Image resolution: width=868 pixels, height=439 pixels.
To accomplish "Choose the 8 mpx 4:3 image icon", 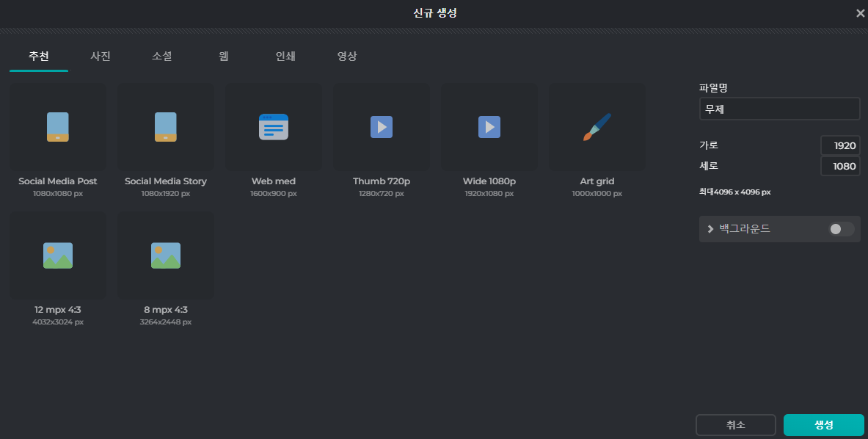I will pos(166,255).
